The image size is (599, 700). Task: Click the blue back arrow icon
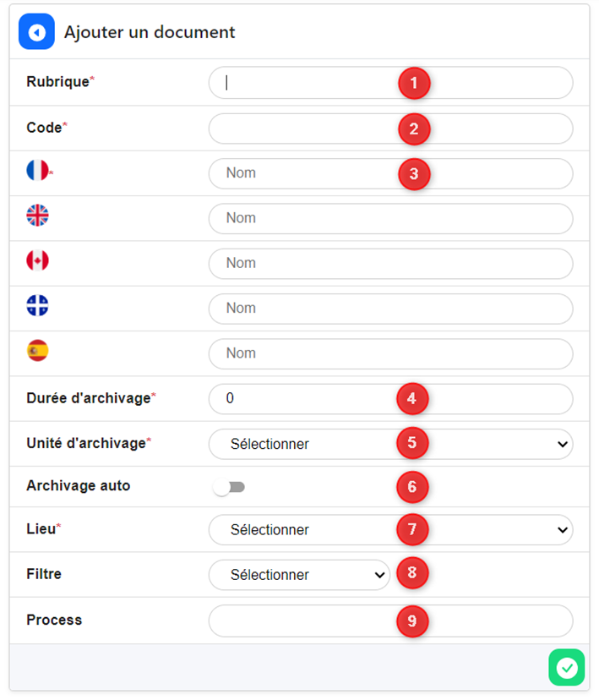[36, 32]
